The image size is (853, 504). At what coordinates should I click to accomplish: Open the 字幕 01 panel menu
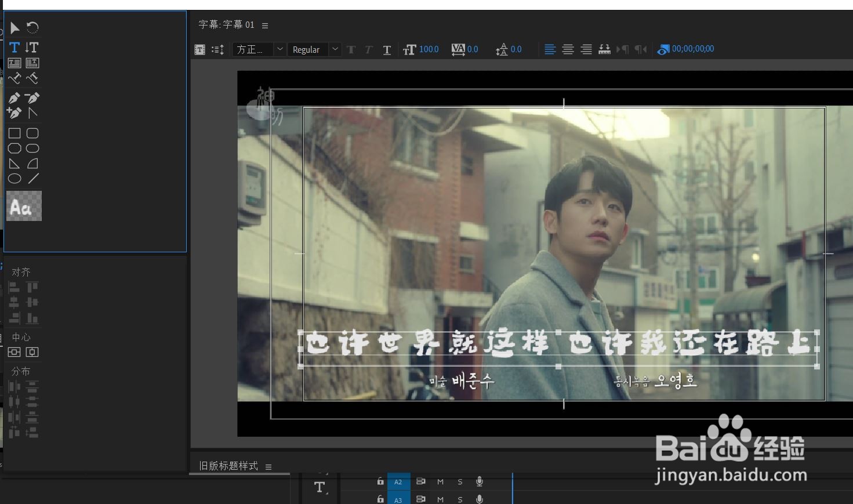pos(265,26)
